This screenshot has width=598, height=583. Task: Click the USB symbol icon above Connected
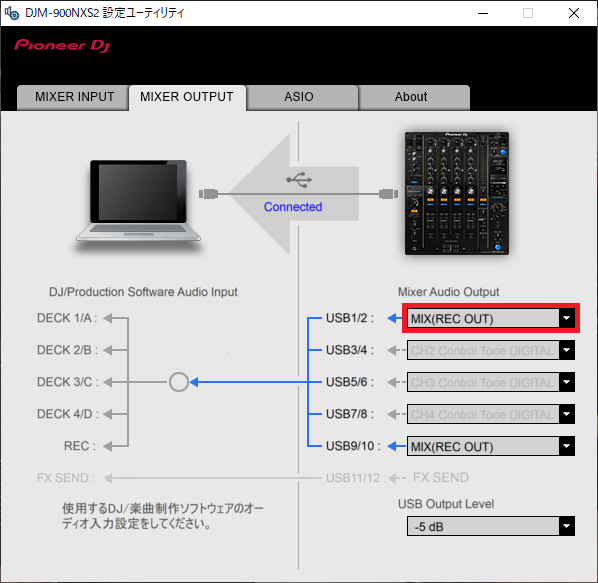299,180
